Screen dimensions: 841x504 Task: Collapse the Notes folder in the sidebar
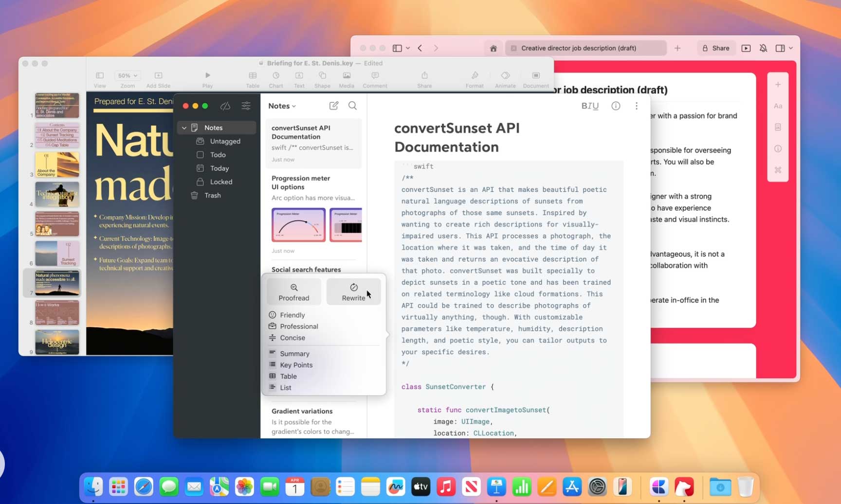pyautogui.click(x=184, y=127)
